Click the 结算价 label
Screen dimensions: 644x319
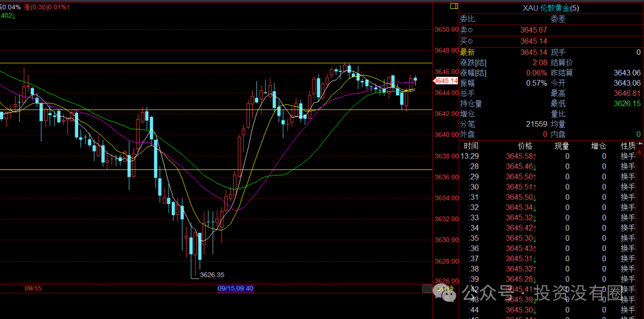pyautogui.click(x=562, y=63)
